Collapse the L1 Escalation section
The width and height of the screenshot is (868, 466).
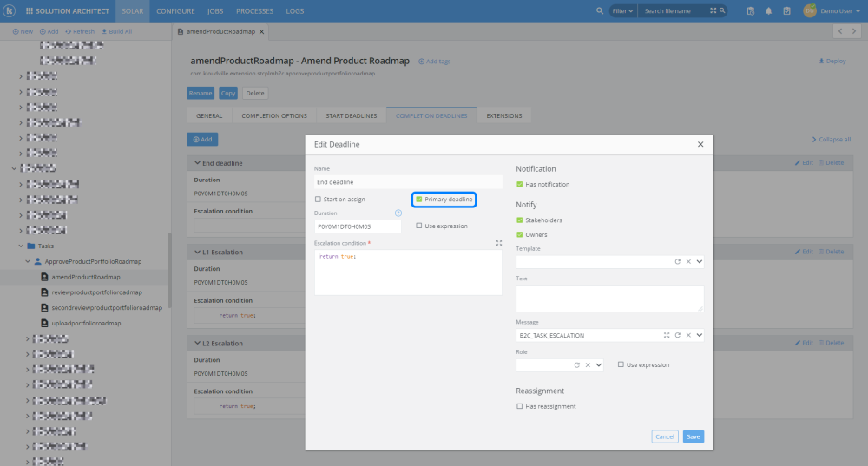pyautogui.click(x=197, y=253)
